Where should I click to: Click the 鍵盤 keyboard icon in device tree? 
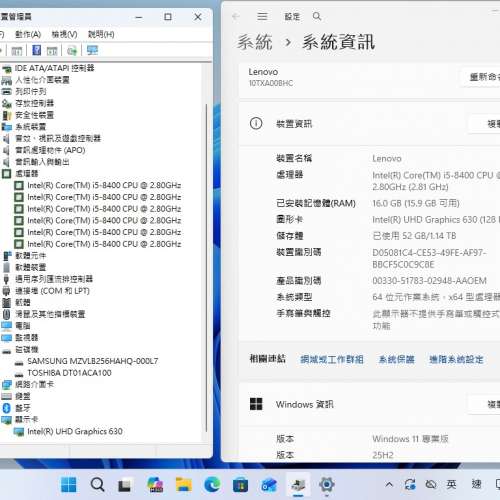point(7,396)
